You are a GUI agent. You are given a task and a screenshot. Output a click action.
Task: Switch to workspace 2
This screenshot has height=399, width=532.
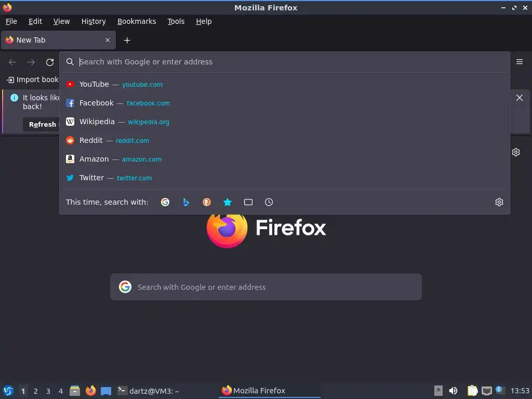pyautogui.click(x=36, y=391)
